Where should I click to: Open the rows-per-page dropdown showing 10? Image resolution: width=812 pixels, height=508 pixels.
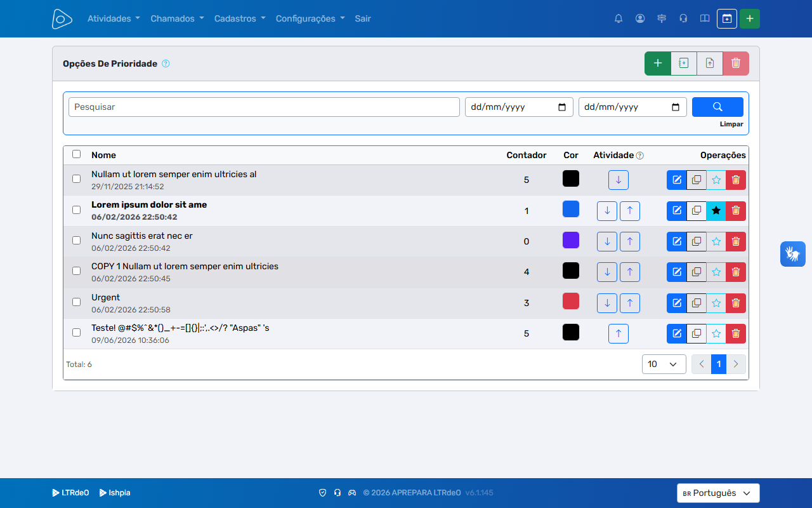664,364
